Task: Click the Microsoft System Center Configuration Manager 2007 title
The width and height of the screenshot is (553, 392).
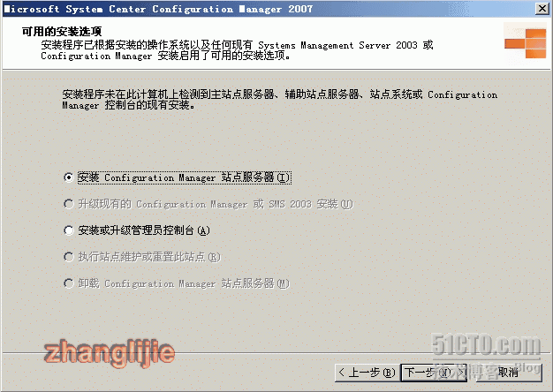Action: 158,9
